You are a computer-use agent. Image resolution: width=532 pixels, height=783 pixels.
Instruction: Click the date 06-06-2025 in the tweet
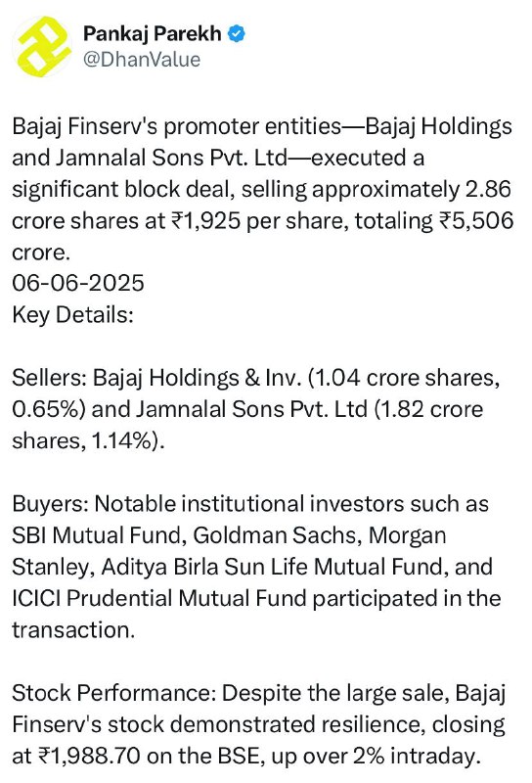click(x=78, y=283)
